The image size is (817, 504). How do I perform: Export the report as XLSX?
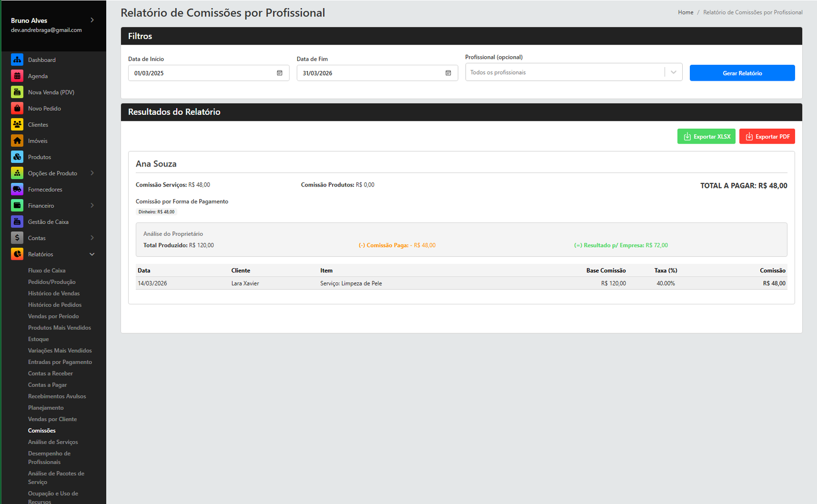(x=706, y=136)
